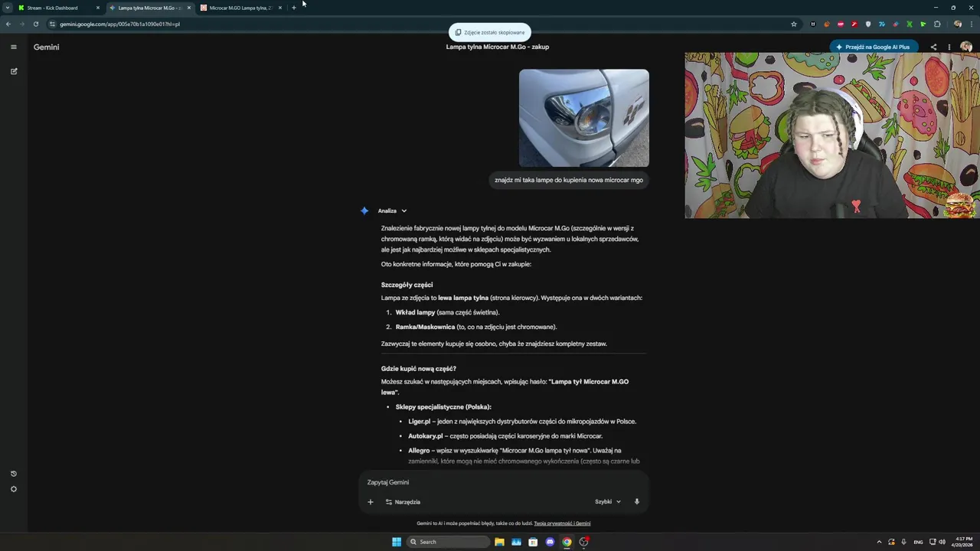Click the Windows taskbar Search box
980x551 pixels.
tap(449, 542)
